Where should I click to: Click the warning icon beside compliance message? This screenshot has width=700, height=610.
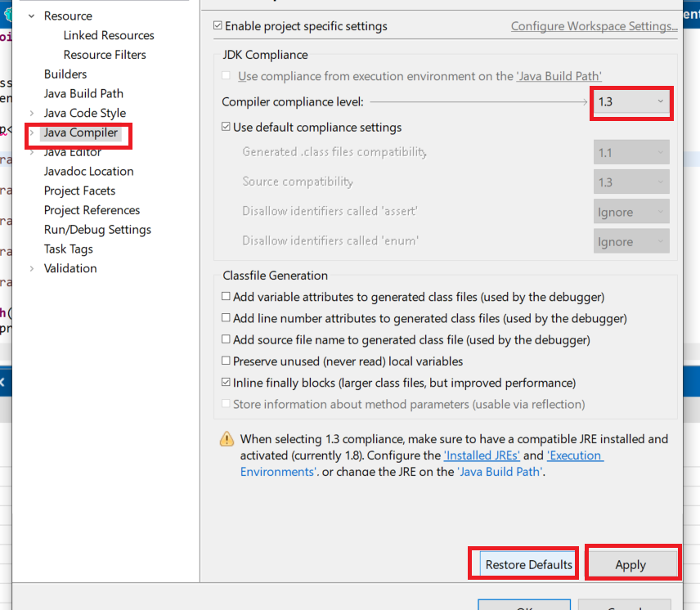(x=227, y=439)
